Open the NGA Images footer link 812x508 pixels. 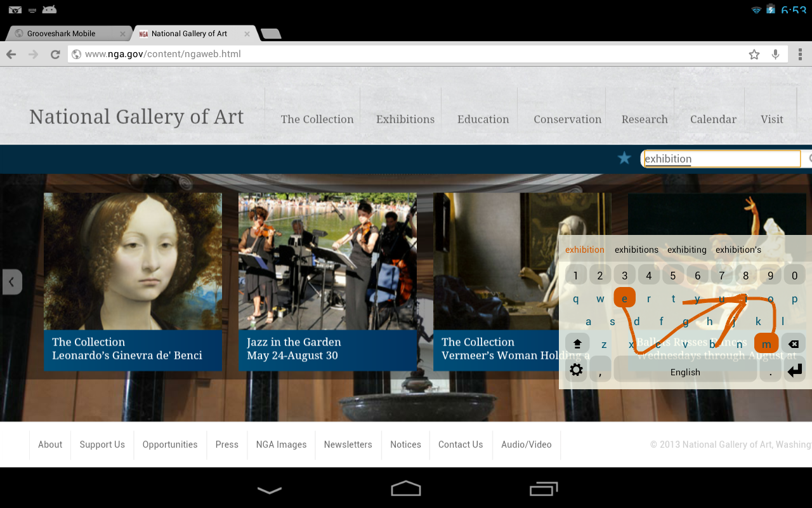click(281, 444)
